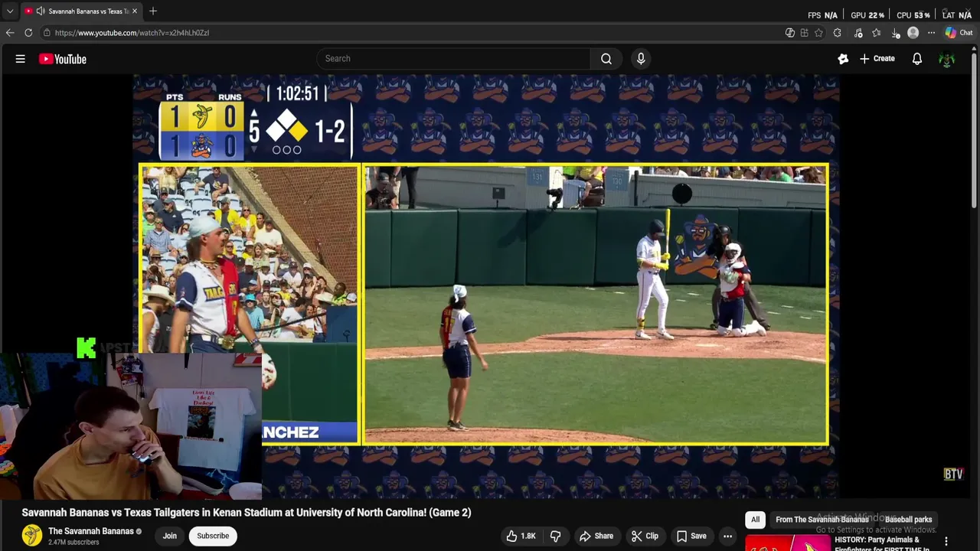Select From The Savannah Bananas chip
The image size is (980, 551).
[x=822, y=520]
